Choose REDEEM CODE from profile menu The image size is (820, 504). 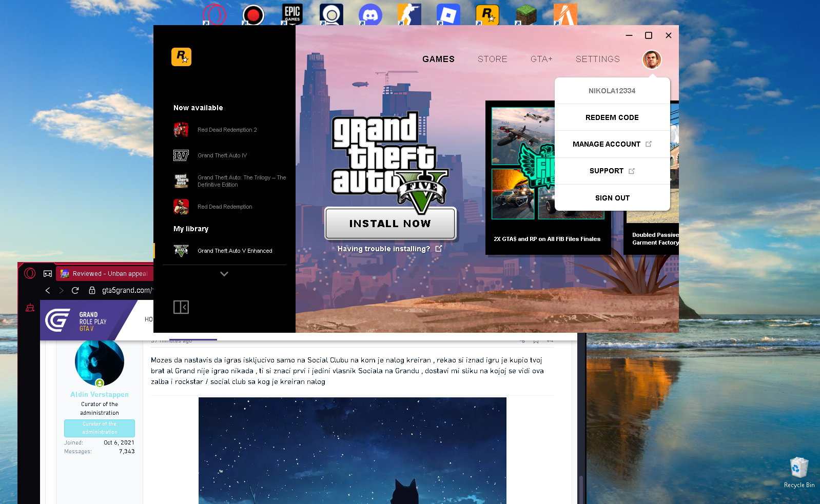coord(612,117)
